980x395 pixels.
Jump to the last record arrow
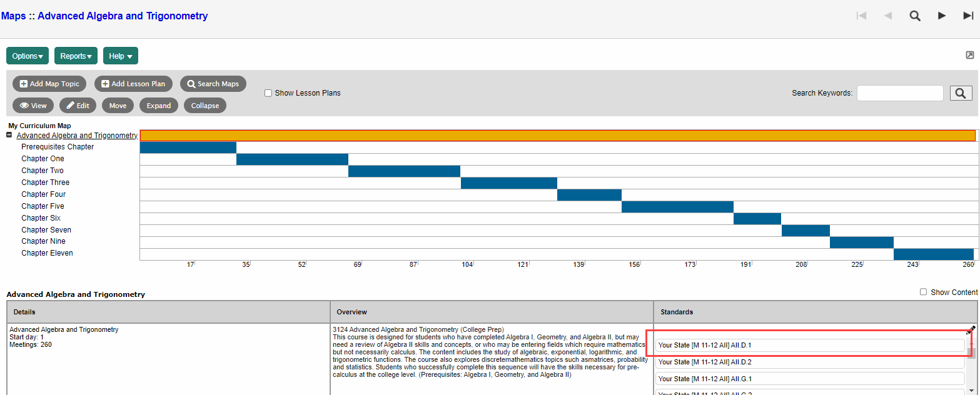pyautogui.click(x=968, y=16)
